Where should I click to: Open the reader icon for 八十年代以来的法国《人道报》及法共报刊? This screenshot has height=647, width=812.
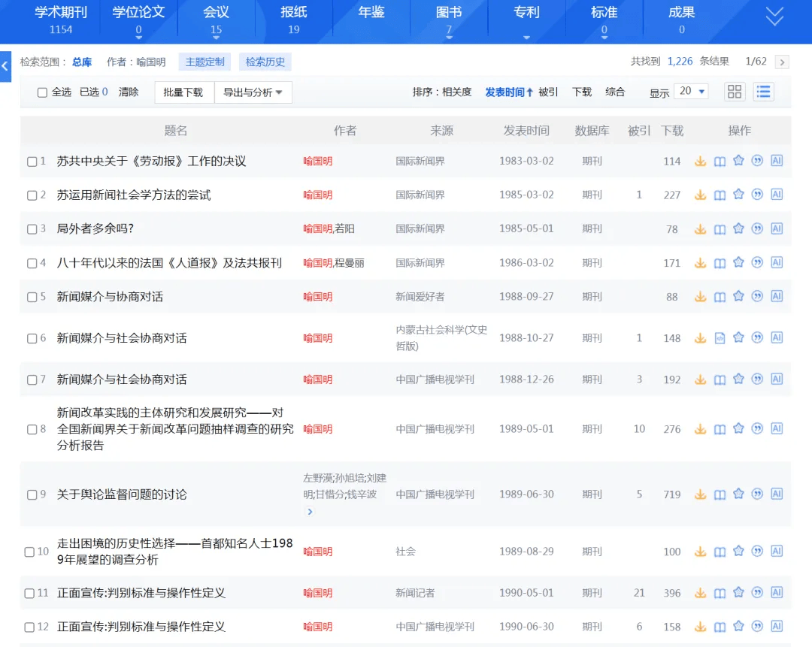pos(720,263)
